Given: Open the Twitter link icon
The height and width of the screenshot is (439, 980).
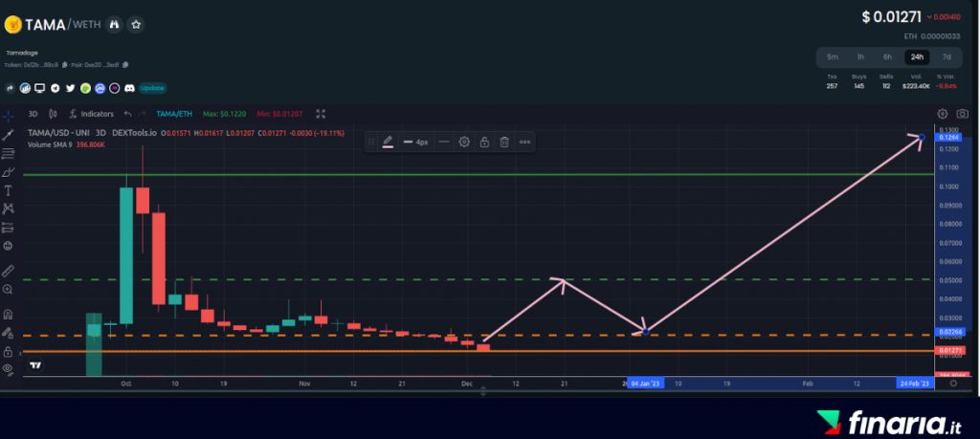Looking at the screenshot, I should [x=70, y=88].
